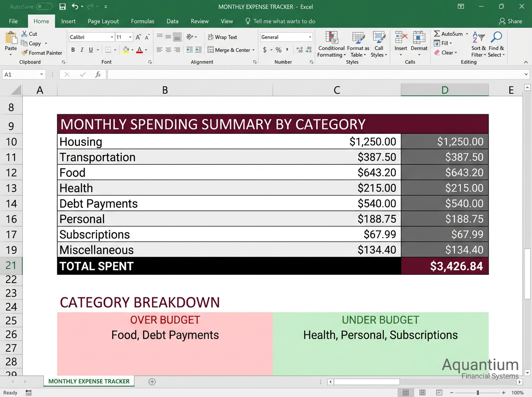Toggle italic formatting

[81, 50]
